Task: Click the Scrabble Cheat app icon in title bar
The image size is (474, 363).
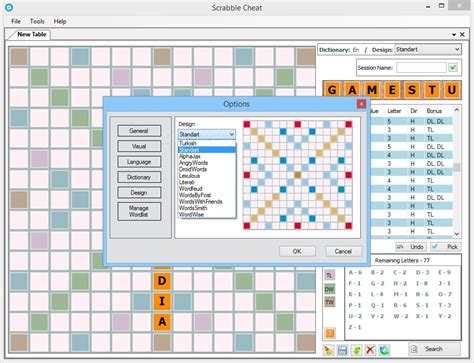Action: pos(9,7)
